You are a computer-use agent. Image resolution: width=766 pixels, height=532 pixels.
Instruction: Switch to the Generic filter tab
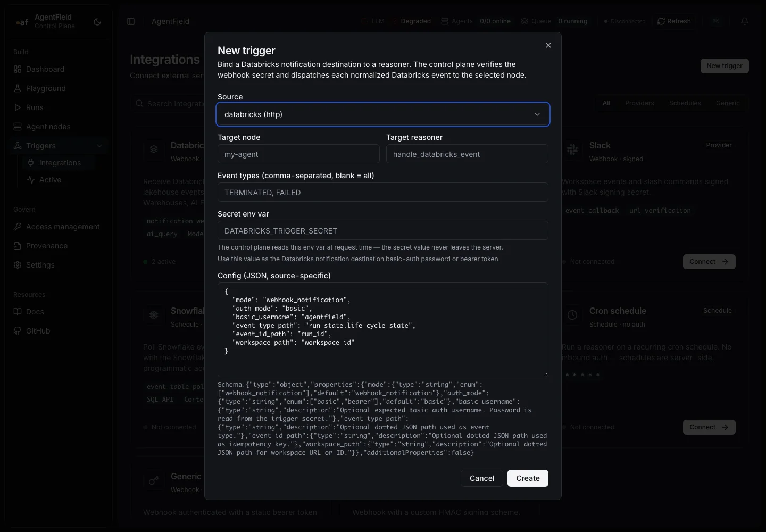(728, 103)
